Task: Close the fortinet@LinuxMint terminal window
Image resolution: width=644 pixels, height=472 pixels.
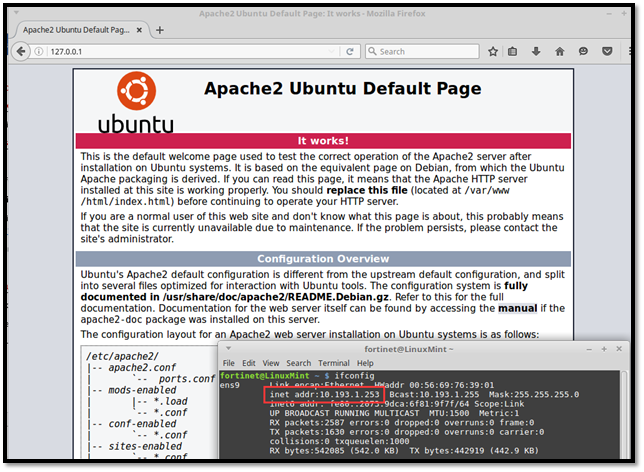Action: point(619,349)
